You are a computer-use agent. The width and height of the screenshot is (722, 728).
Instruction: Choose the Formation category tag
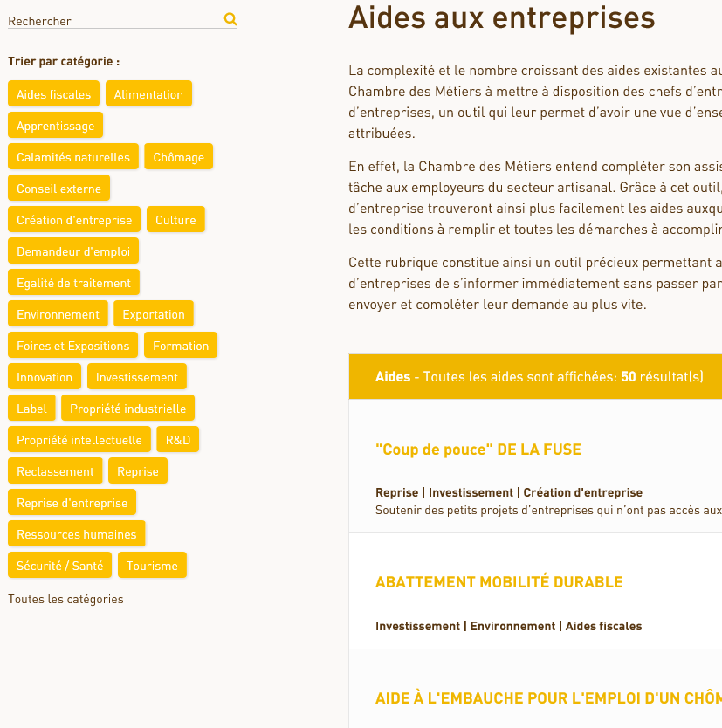point(181,346)
